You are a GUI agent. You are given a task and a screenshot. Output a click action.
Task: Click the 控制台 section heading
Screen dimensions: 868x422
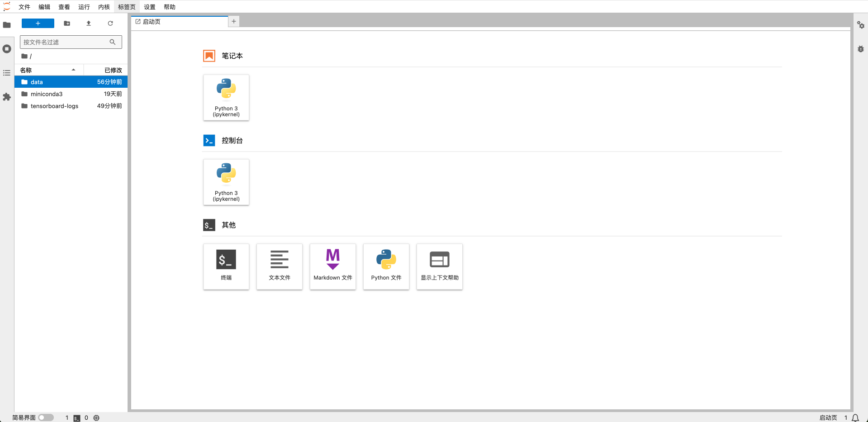pos(232,141)
